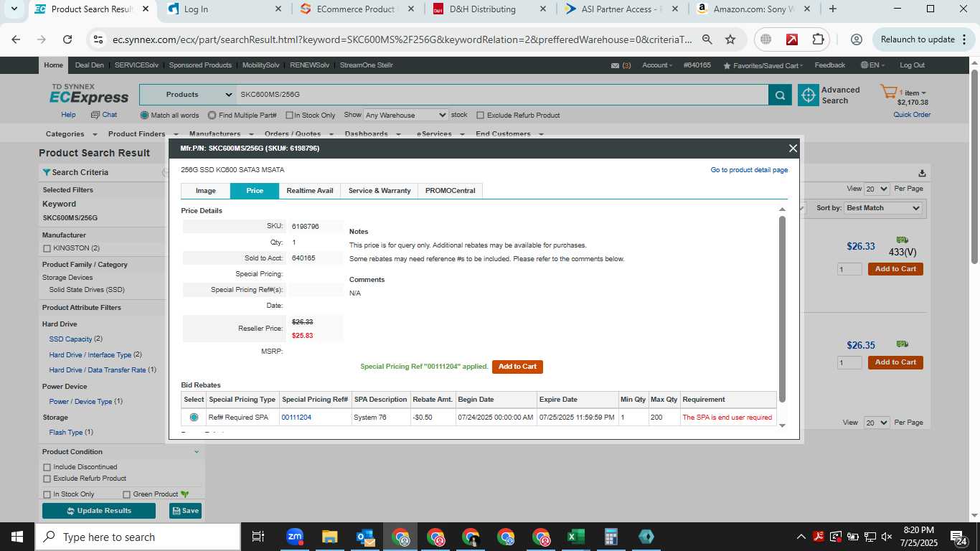
Task: Click Quick Order link
Action: (x=912, y=115)
